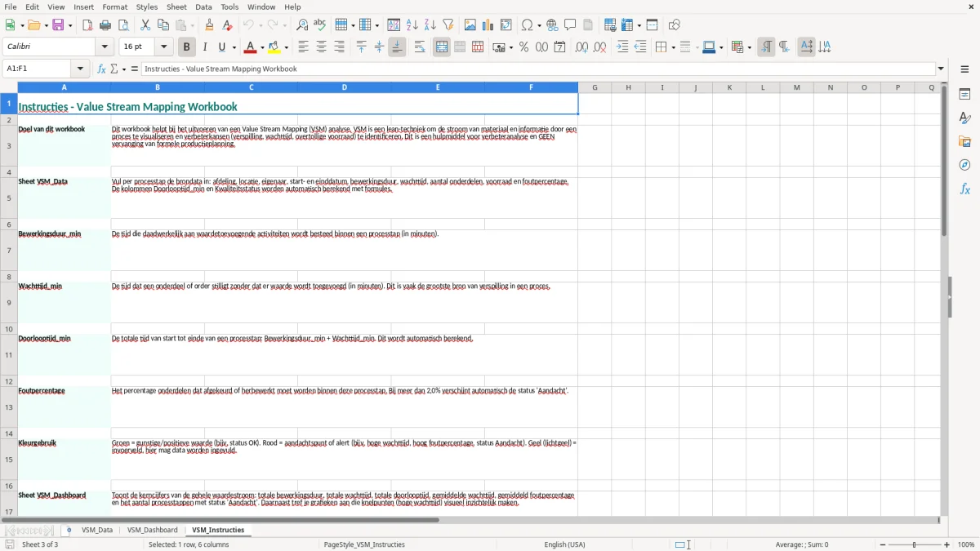Open Find & Replace icon

click(x=302, y=25)
